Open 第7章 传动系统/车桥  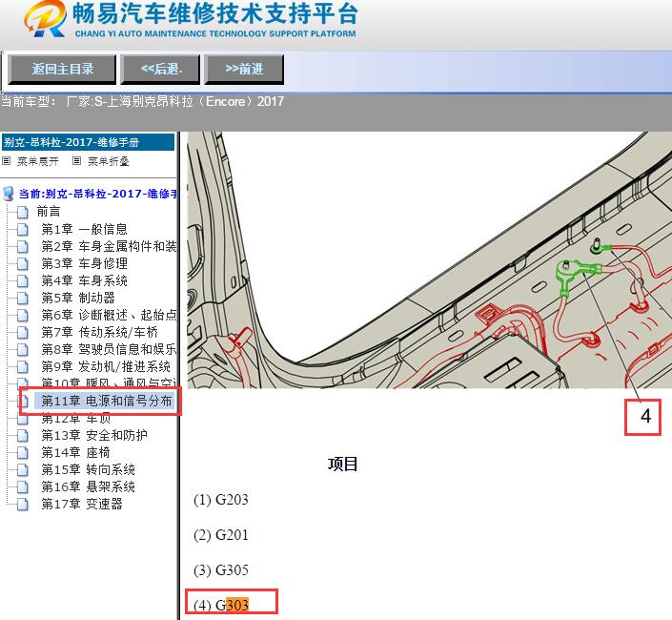click(x=100, y=332)
